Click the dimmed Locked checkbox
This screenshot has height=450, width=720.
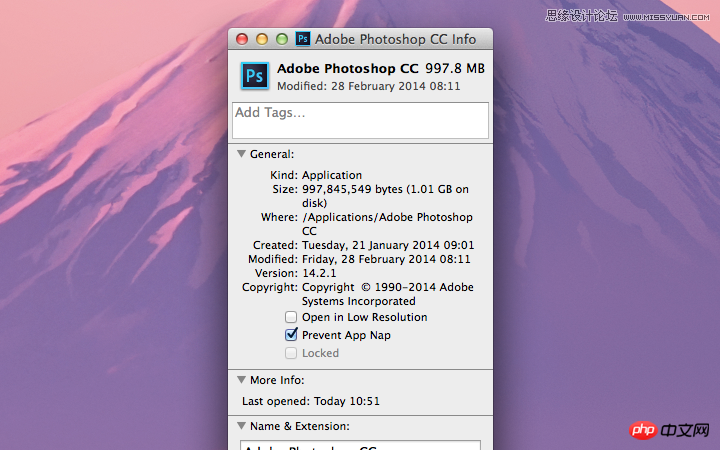pos(291,353)
